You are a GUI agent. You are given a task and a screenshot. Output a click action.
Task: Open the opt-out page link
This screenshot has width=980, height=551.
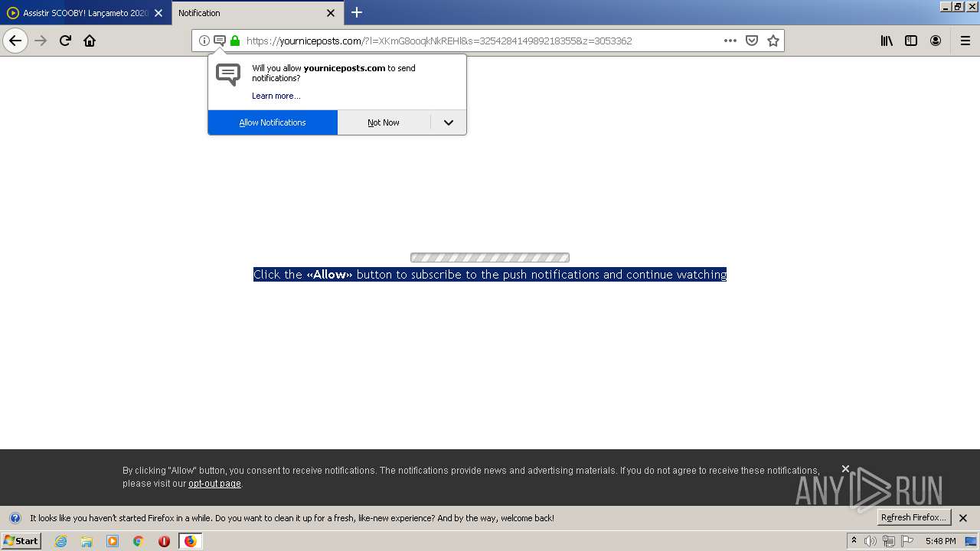coord(214,484)
